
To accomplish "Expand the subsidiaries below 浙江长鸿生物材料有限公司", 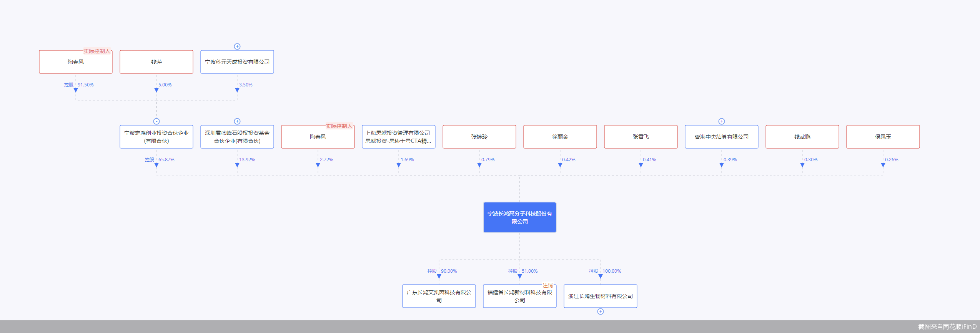I will 601,311.
